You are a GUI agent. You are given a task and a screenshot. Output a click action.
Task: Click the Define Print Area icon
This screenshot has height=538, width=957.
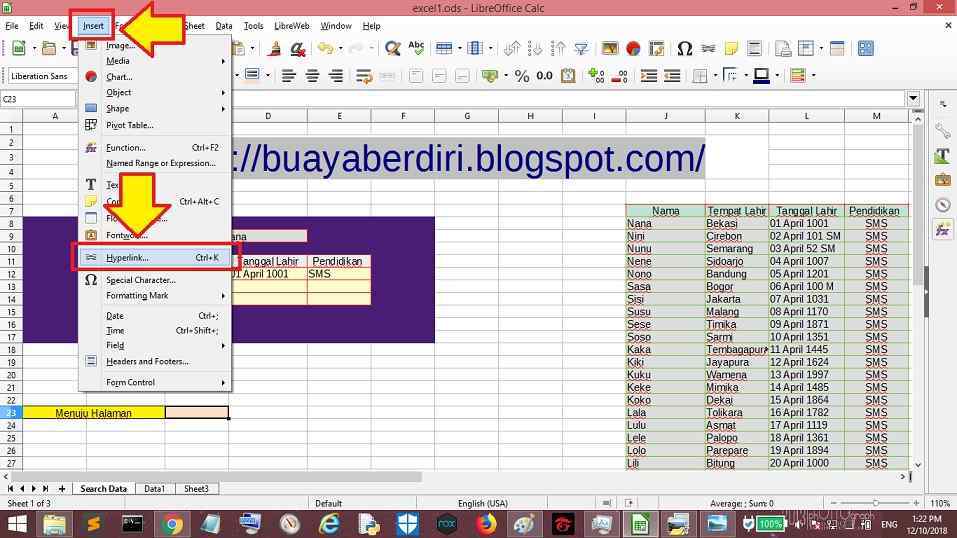click(783, 48)
